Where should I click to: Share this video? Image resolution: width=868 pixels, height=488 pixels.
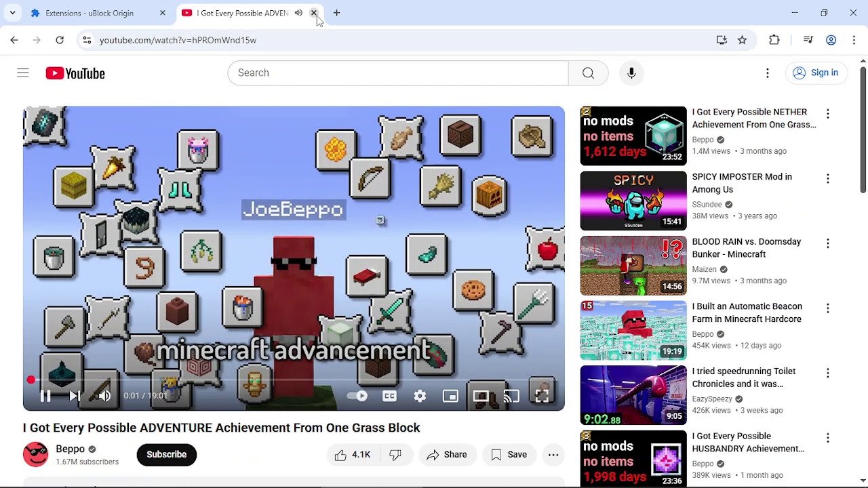click(x=447, y=455)
